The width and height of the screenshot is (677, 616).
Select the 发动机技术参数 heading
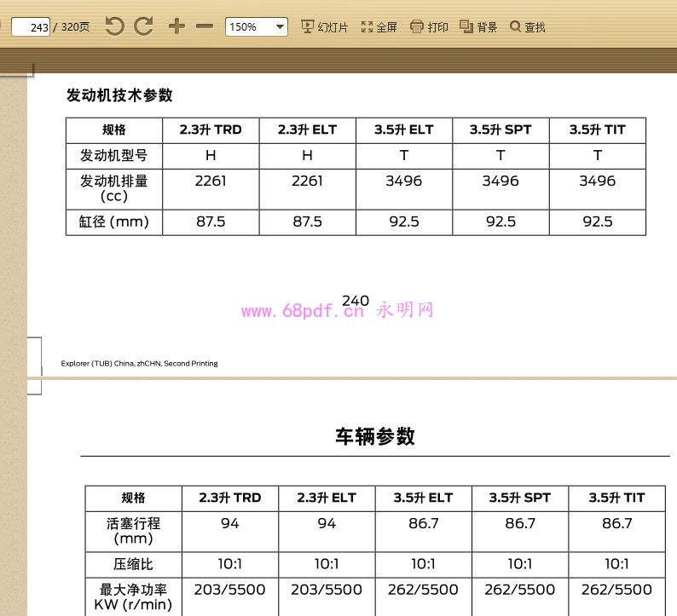pos(119,95)
